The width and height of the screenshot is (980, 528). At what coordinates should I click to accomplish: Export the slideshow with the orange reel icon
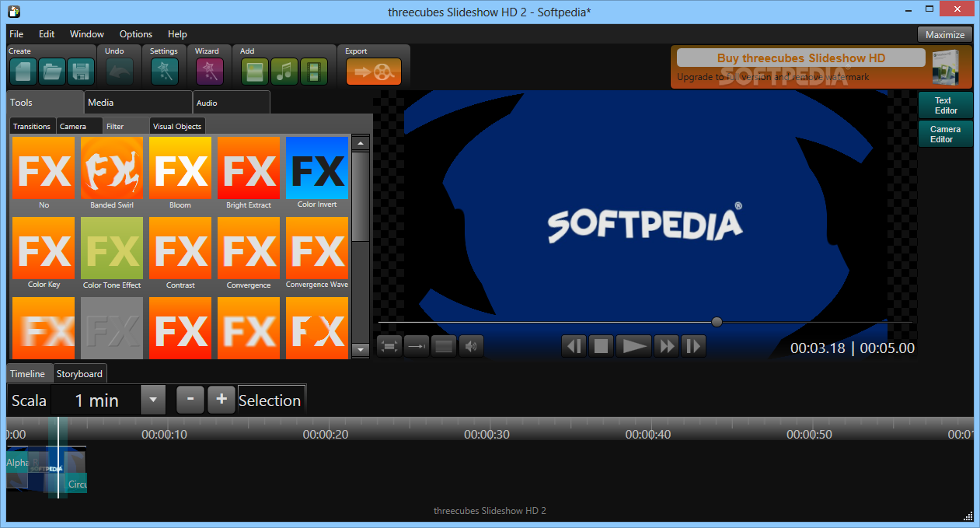(374, 72)
